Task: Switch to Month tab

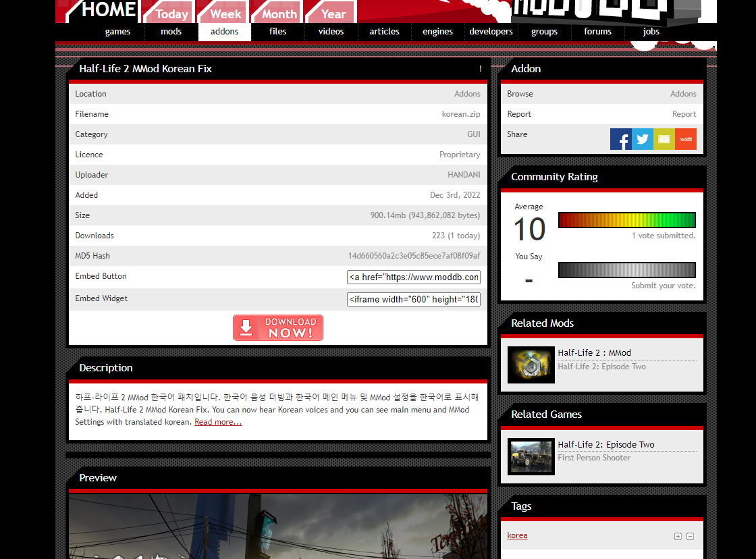Action: [278, 13]
